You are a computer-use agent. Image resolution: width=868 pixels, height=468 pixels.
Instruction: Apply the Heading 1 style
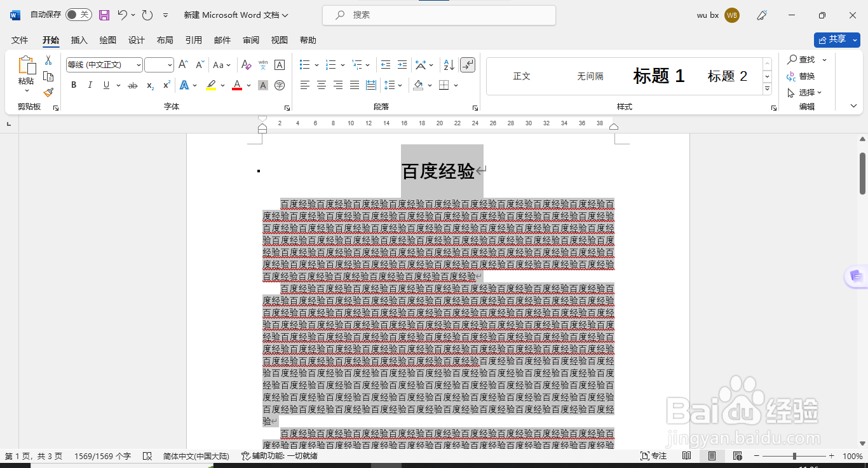pos(658,76)
